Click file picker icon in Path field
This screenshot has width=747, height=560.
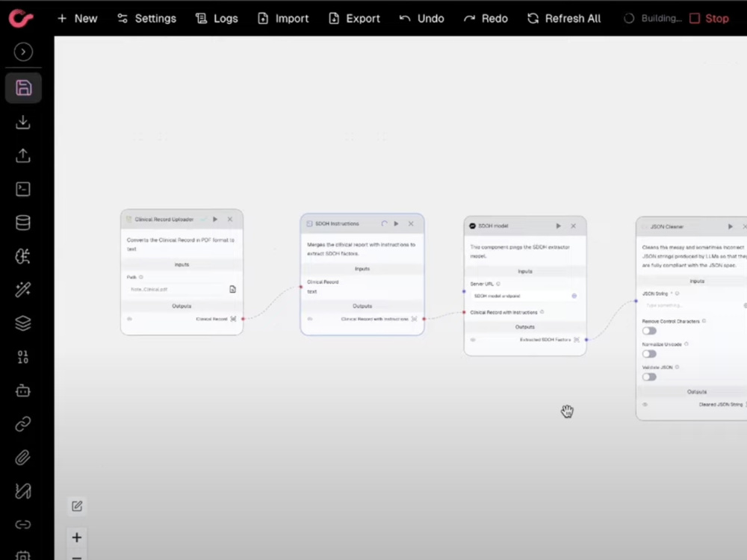pyautogui.click(x=232, y=289)
